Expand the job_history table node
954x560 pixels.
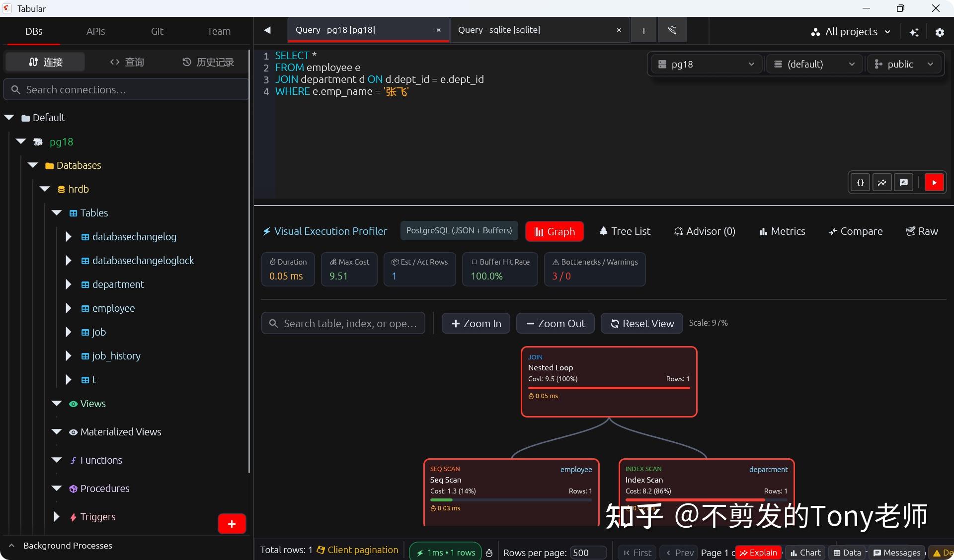point(69,356)
